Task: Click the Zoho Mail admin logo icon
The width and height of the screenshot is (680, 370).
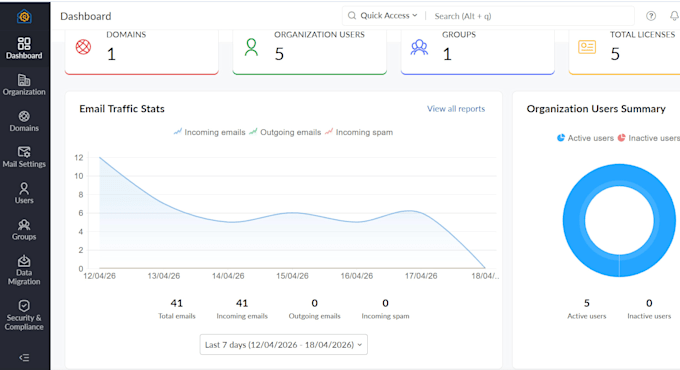Action: pyautogui.click(x=24, y=16)
